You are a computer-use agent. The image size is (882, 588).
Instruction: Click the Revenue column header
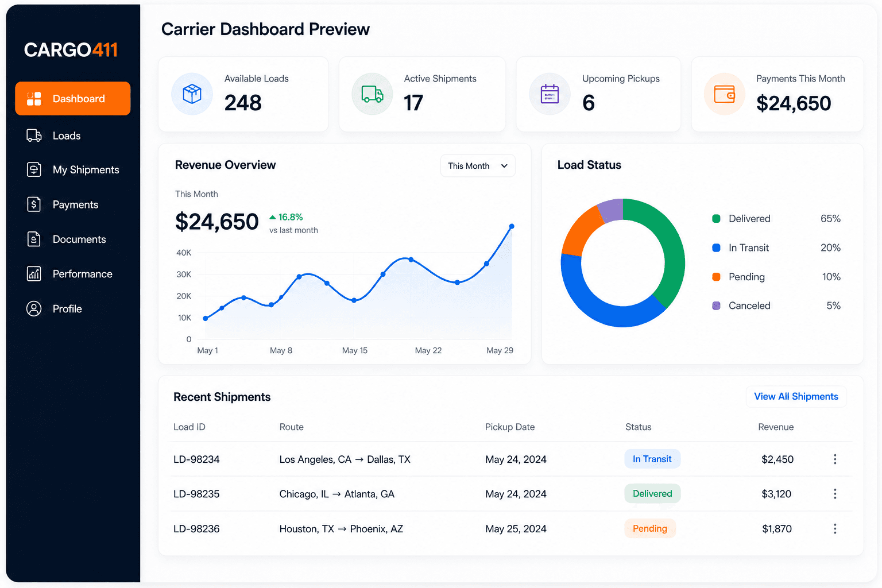click(x=776, y=427)
